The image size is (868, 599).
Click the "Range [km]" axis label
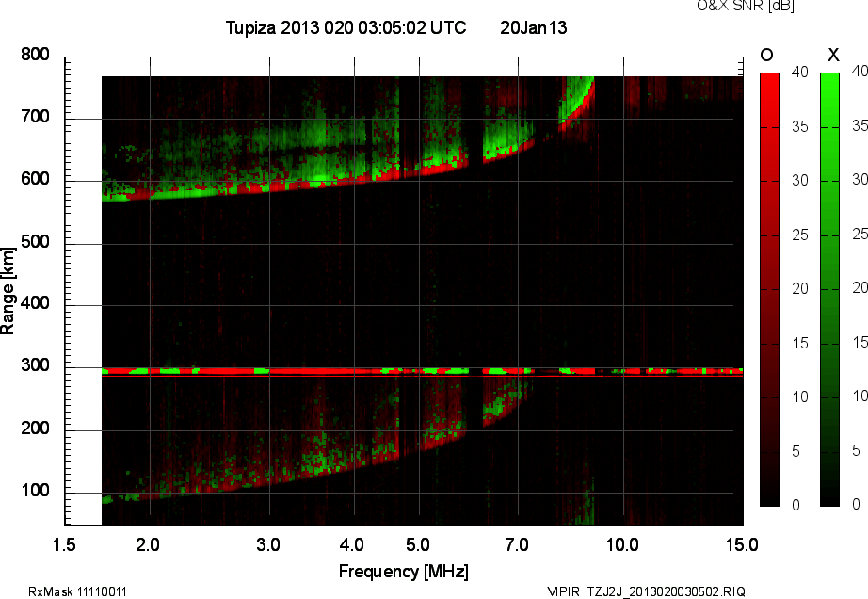click(8, 291)
